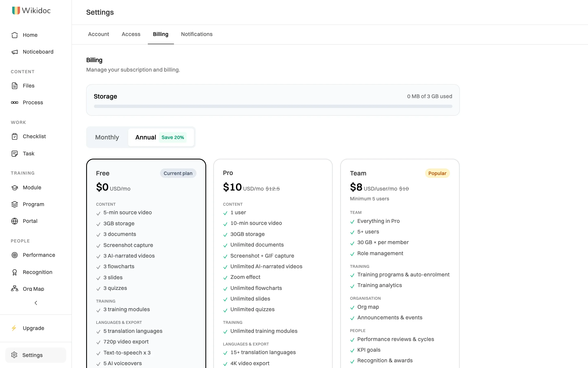Collapse the sidebar with the chevron
Screen dimensions: 588x368
36,303
